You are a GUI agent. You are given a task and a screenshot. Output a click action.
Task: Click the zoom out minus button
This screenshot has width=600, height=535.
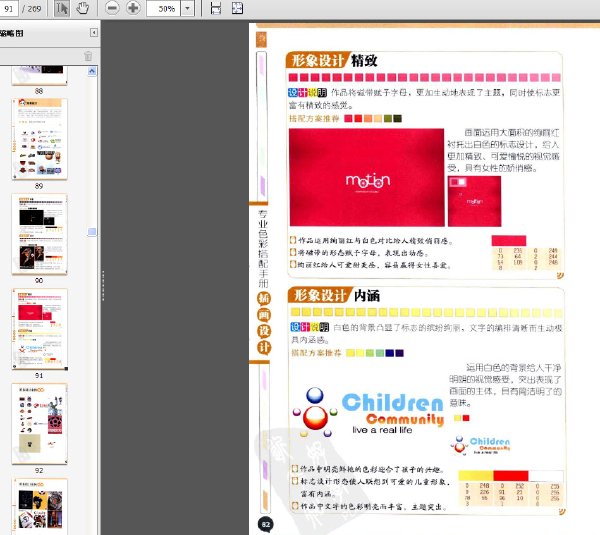pyautogui.click(x=112, y=8)
